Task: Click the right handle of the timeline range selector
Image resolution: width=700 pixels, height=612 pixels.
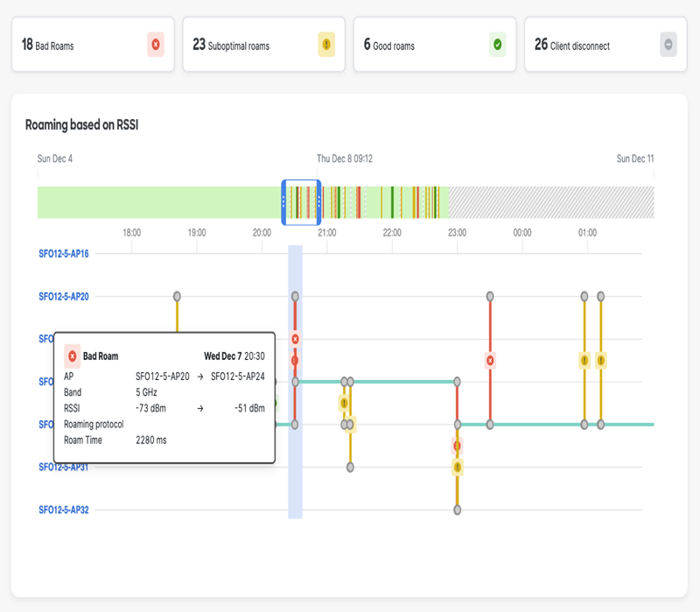Action: [318, 201]
